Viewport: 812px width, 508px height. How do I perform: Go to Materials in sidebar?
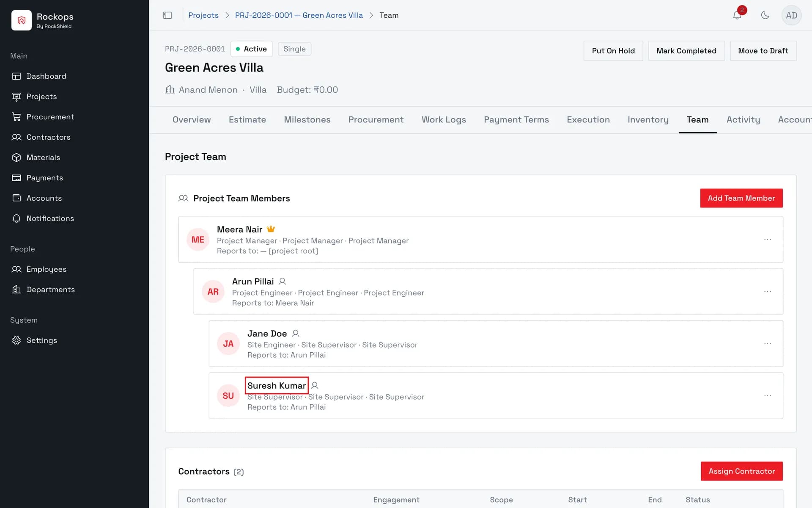[x=43, y=157]
